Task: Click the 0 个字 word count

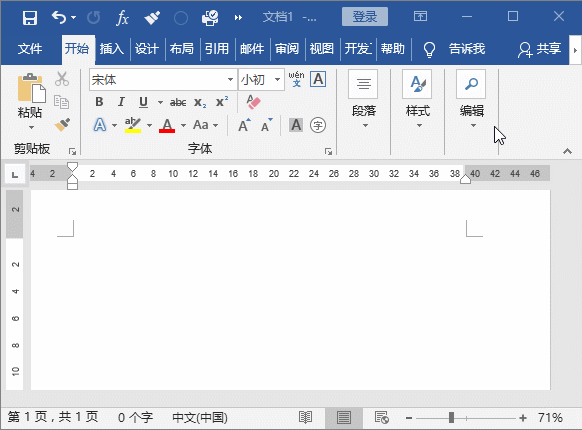Action: [x=135, y=418]
